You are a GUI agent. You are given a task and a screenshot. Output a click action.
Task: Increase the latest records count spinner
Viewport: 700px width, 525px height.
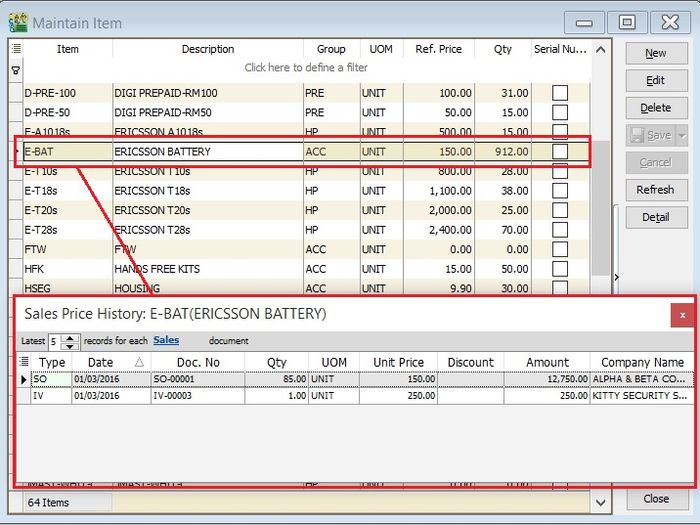71,336
